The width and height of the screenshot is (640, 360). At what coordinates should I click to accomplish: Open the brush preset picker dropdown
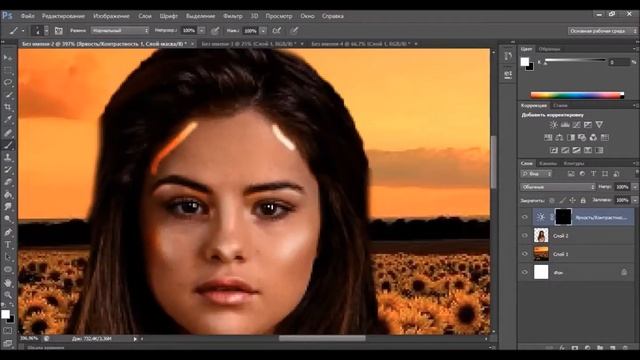pyautogui.click(x=46, y=31)
